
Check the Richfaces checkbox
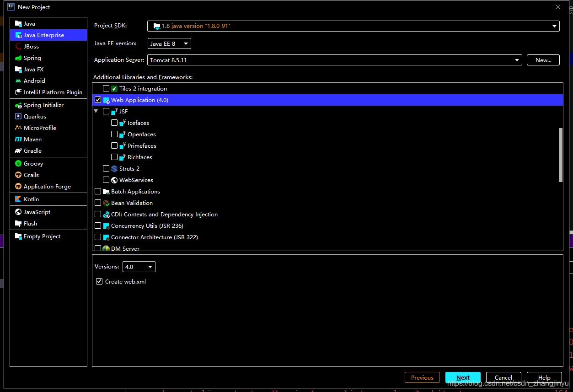(x=114, y=157)
